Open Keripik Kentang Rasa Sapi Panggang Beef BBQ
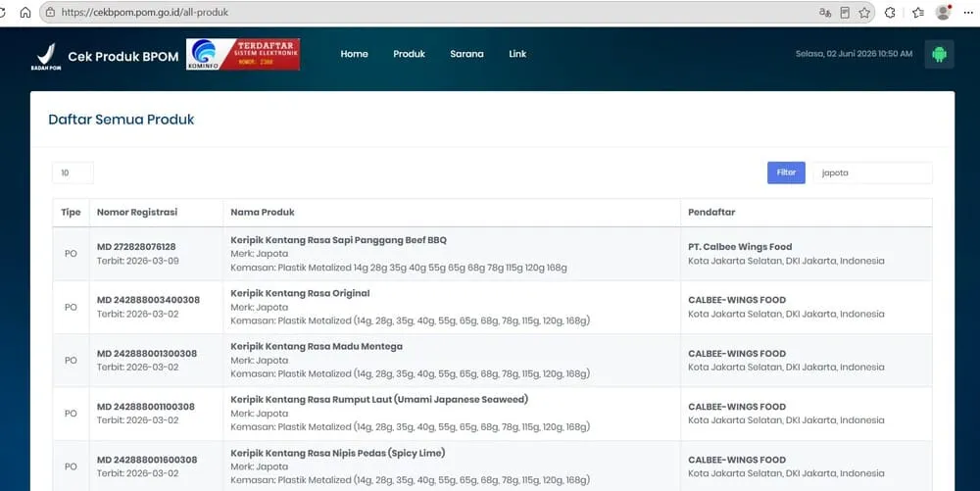 pos(339,240)
